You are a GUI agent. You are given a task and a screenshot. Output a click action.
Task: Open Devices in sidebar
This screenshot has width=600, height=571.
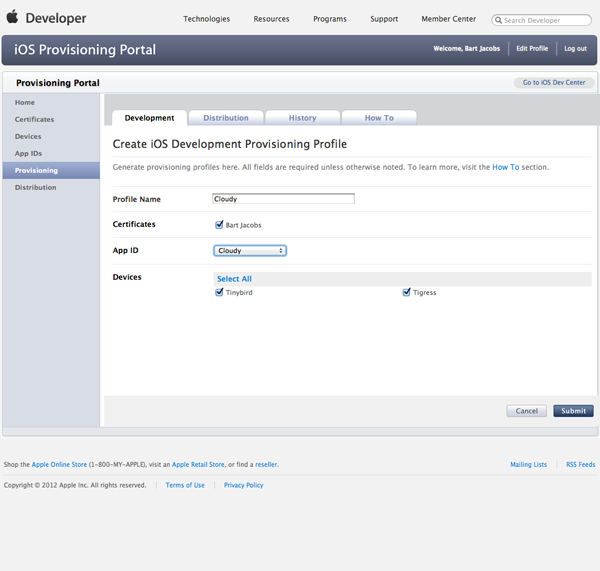28,136
